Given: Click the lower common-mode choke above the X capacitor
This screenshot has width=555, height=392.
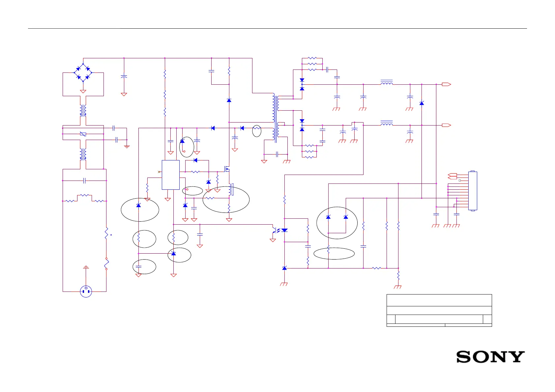Looking at the screenshot, I should pos(83,154).
